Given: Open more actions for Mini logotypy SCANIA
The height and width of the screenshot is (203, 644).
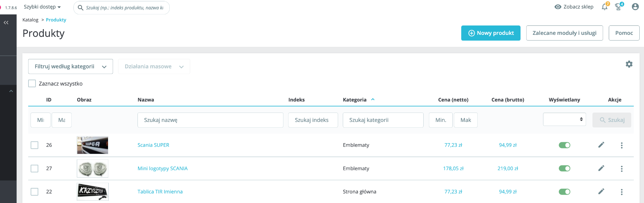Looking at the screenshot, I should (x=622, y=168).
